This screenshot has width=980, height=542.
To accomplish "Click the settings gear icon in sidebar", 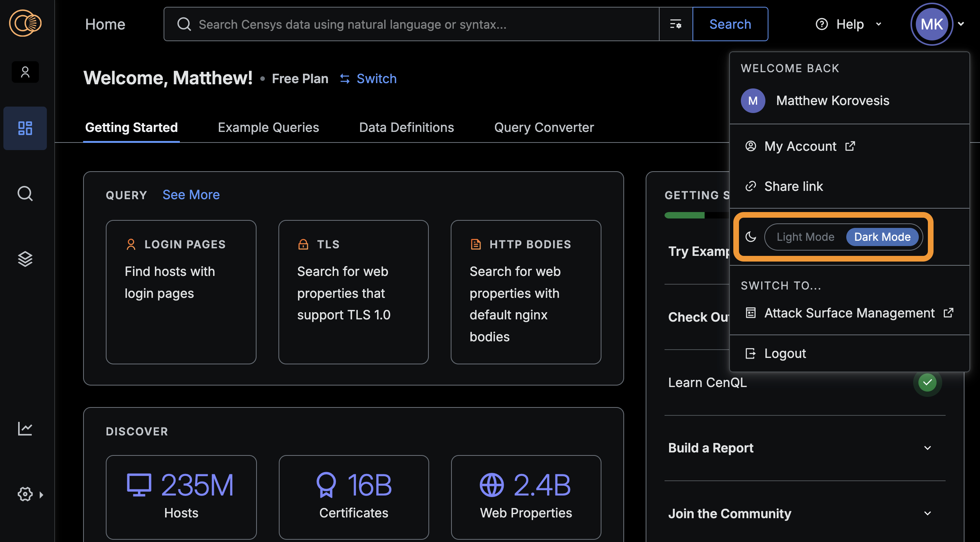I will pos(25,494).
